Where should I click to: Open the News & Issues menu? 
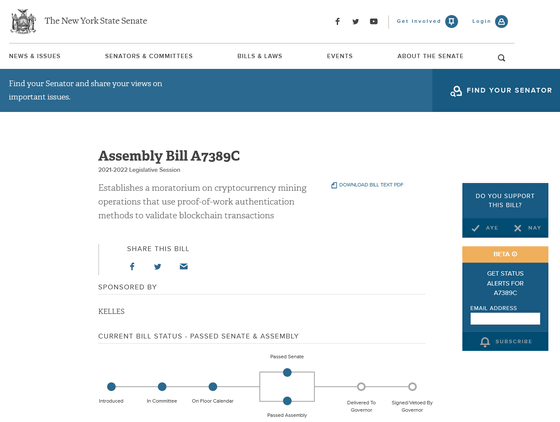(35, 56)
